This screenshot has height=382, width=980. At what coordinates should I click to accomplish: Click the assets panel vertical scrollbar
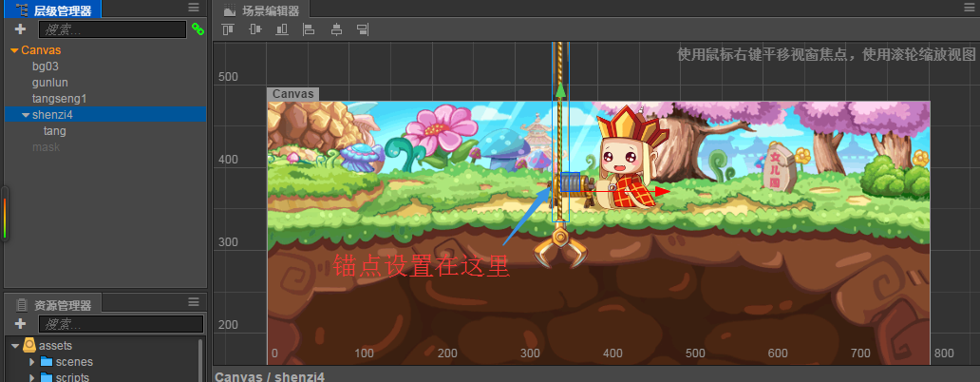coord(200,359)
